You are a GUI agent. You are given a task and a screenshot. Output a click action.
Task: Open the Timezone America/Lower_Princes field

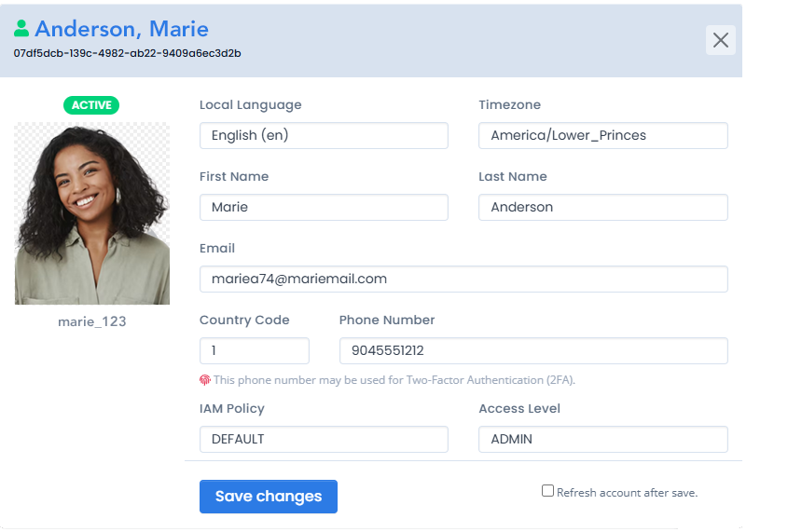[x=602, y=135]
